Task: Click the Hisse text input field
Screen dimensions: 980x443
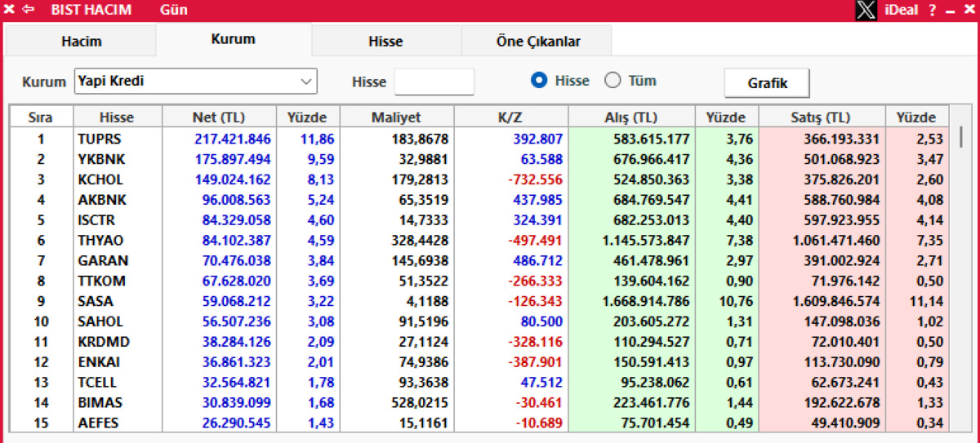Action: point(434,82)
